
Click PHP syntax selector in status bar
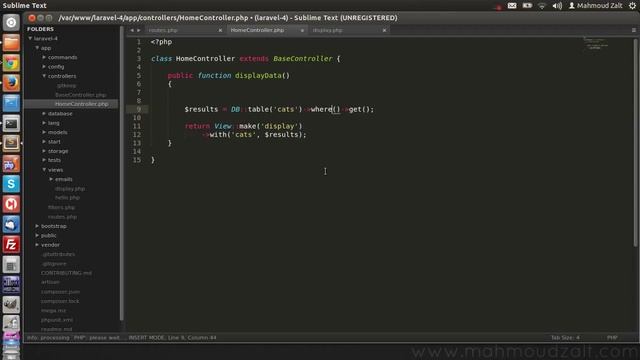[612, 338]
